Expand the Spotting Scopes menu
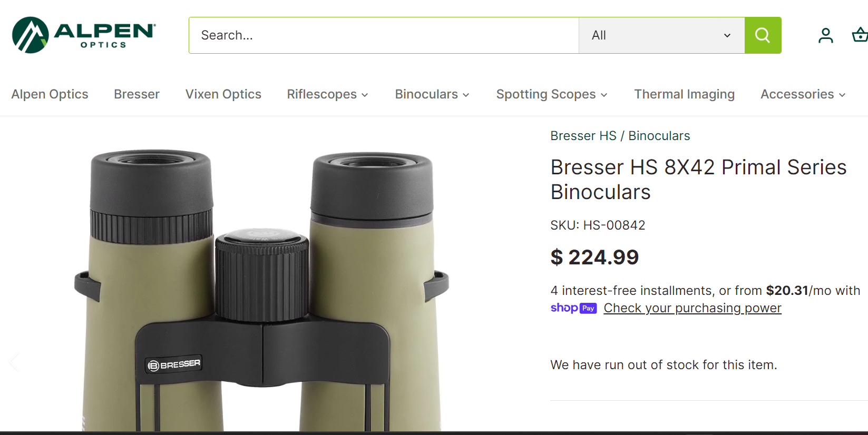 point(551,94)
